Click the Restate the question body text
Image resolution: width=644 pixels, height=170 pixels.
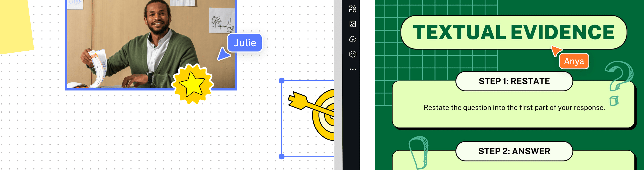[514, 108]
